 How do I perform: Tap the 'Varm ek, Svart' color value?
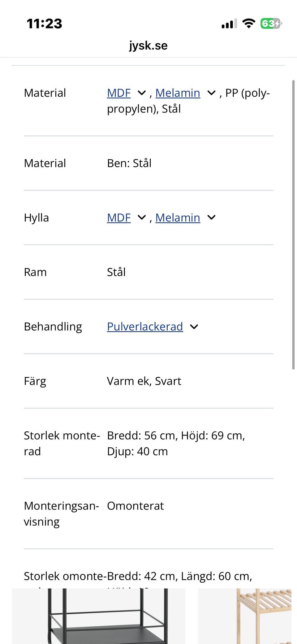(x=144, y=381)
